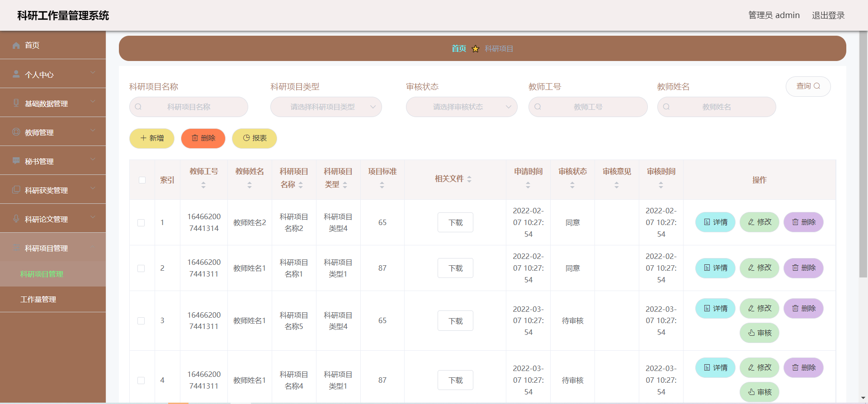Go to 首页 in sidebar
This screenshot has height=404, width=868.
click(53, 45)
